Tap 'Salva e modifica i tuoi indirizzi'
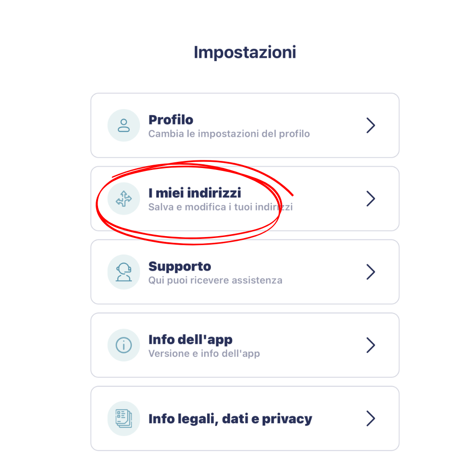This screenshot has width=476, height=476. (x=220, y=207)
